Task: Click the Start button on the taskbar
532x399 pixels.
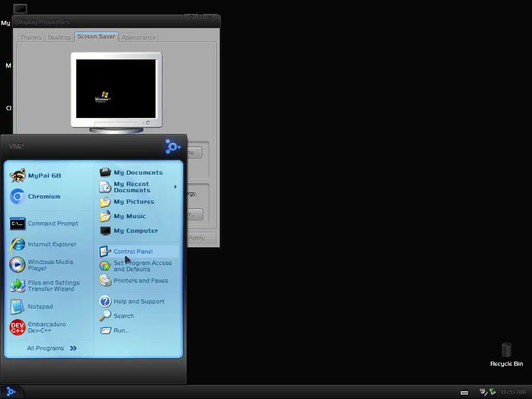Action: pos(11,392)
